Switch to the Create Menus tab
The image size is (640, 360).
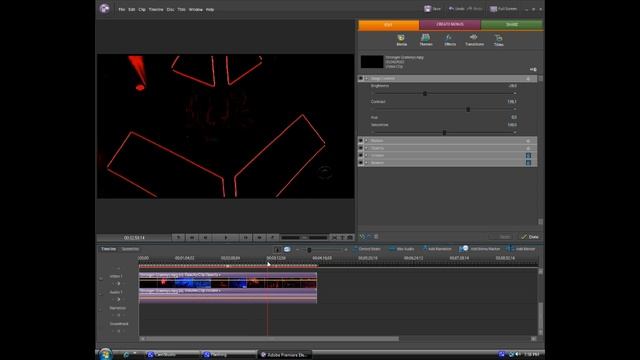pos(450,25)
